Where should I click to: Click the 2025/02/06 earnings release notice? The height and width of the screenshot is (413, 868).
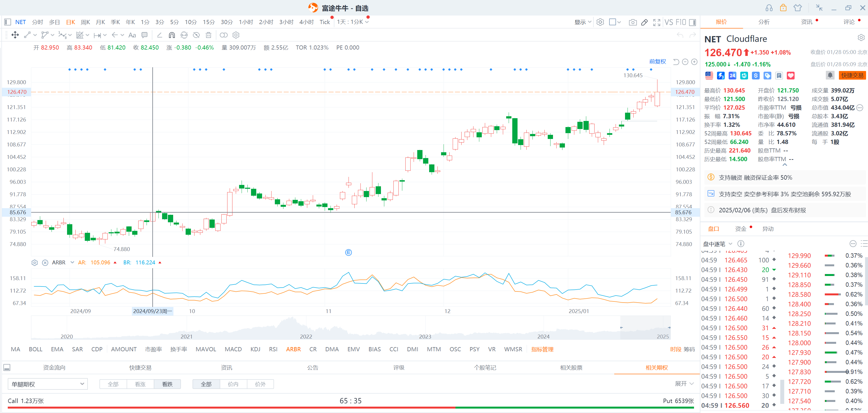(x=785, y=210)
